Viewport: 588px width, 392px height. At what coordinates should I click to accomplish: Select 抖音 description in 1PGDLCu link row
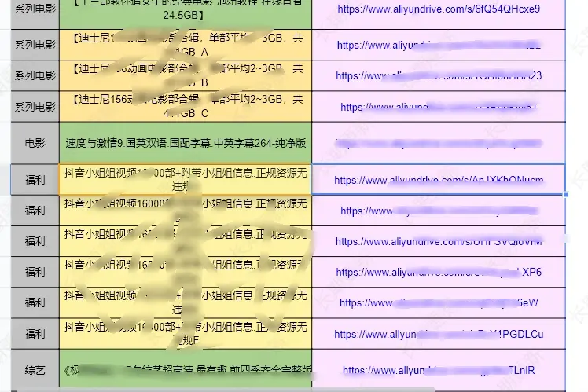[186, 334]
